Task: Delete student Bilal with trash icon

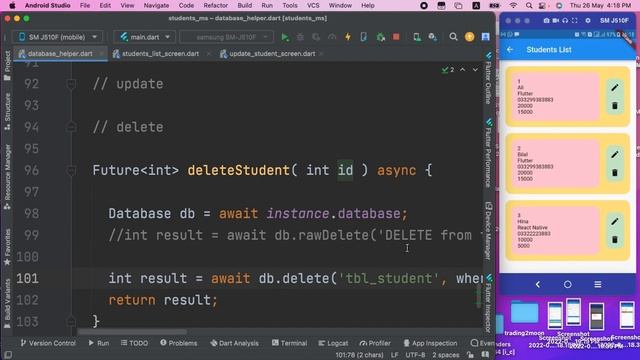Action: click(615, 173)
